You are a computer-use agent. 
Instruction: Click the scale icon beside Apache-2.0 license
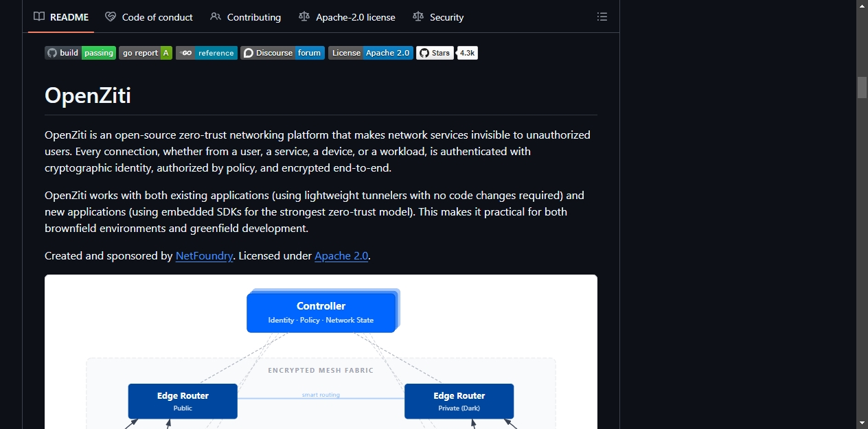(304, 16)
